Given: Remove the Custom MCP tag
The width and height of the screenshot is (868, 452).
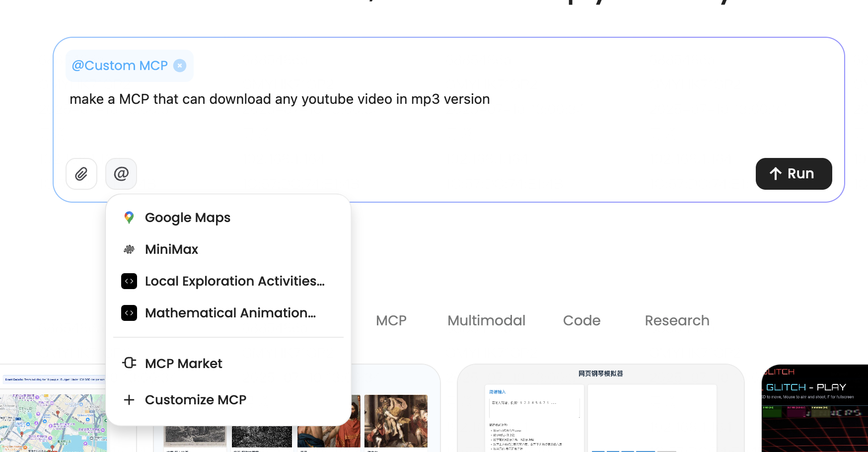Looking at the screenshot, I should pos(179,65).
